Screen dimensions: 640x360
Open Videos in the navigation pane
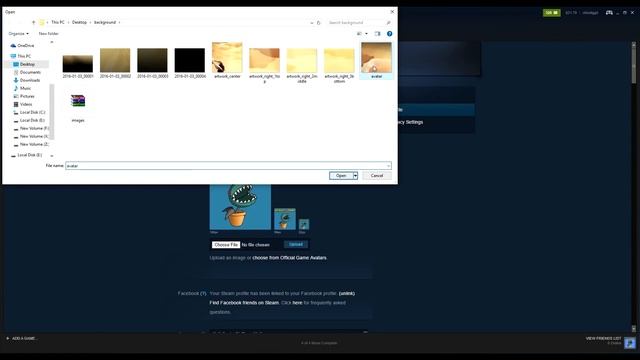pyautogui.click(x=26, y=104)
